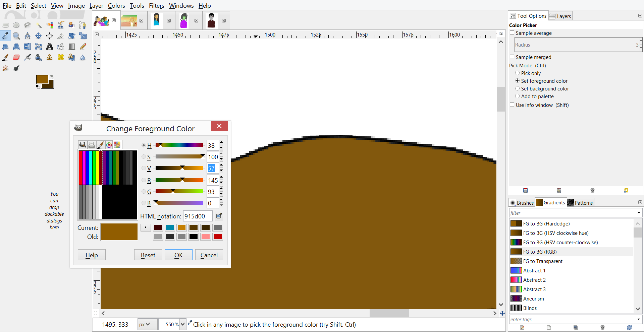This screenshot has height=332, width=644.
Task: Switch to the Brushes tab
Action: point(522,203)
